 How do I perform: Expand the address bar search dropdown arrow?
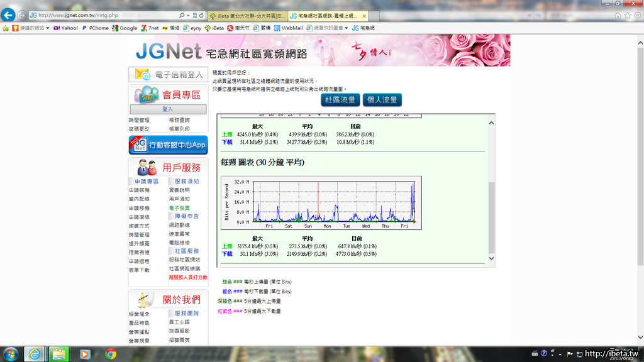[x=188, y=14]
